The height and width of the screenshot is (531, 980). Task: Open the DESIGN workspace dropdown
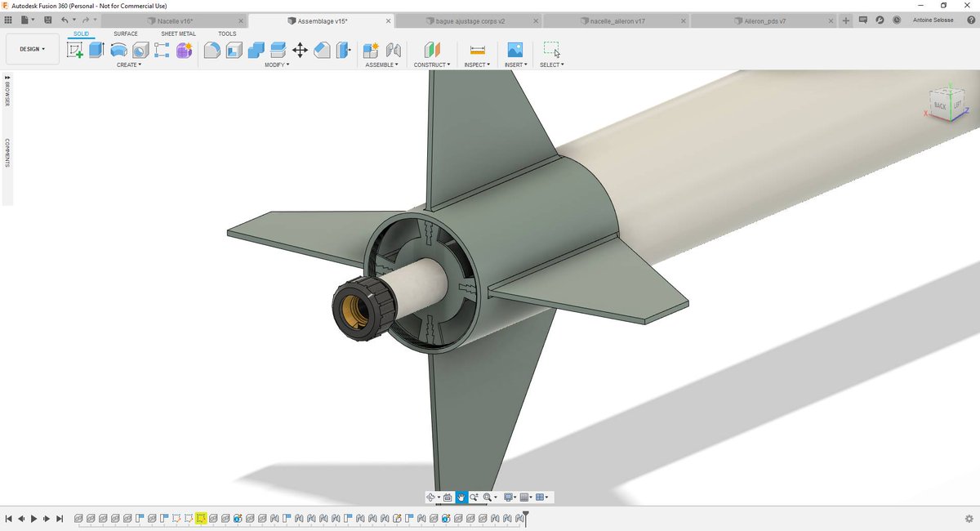point(33,49)
